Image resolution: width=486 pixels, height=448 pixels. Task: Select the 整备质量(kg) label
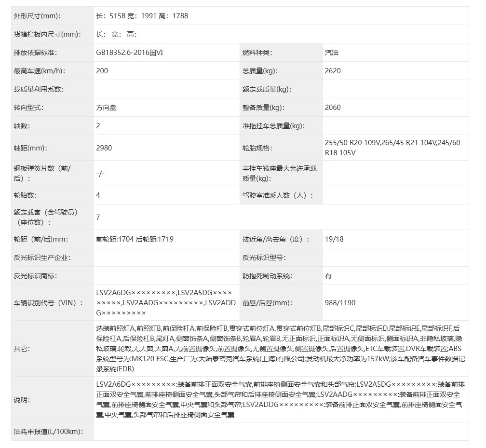tap(263, 108)
